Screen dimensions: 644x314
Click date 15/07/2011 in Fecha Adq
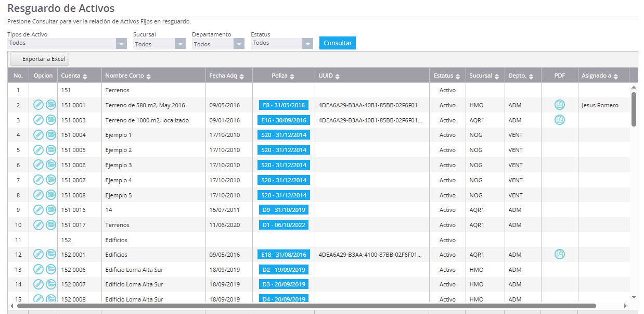point(225,210)
